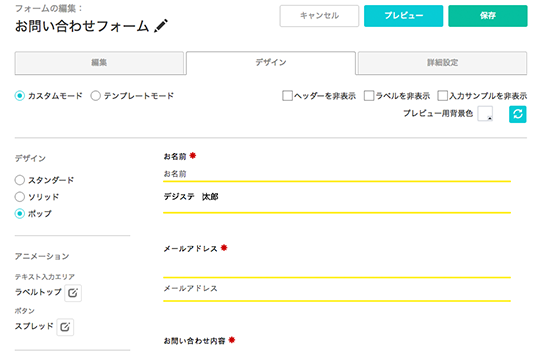Check the 入力サンプルを非表示 checkbox
Screen dimensions: 540x360
pos(443,95)
